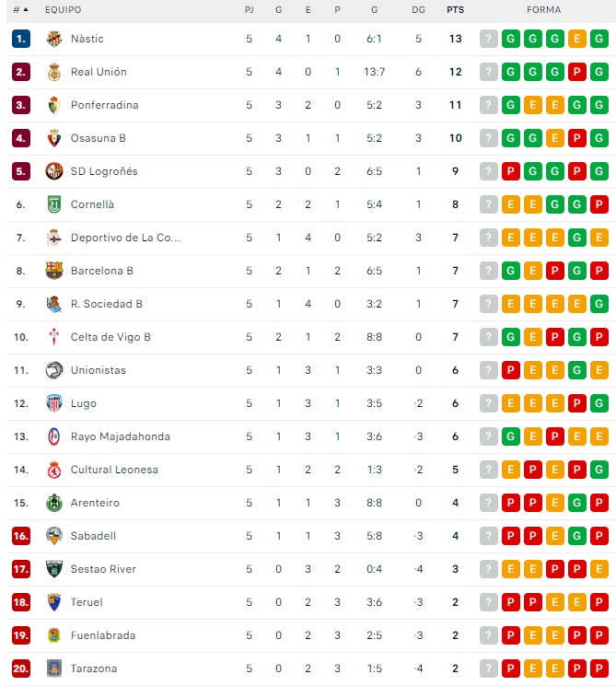This screenshot has width=616, height=686.
Task: Click the Fuenlabrada team crest
Action: [x=54, y=635]
